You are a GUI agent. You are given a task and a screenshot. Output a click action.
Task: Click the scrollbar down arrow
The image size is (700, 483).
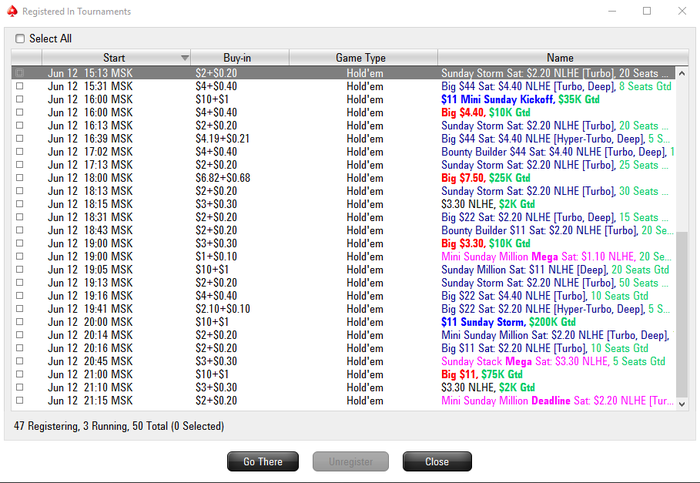(682, 404)
